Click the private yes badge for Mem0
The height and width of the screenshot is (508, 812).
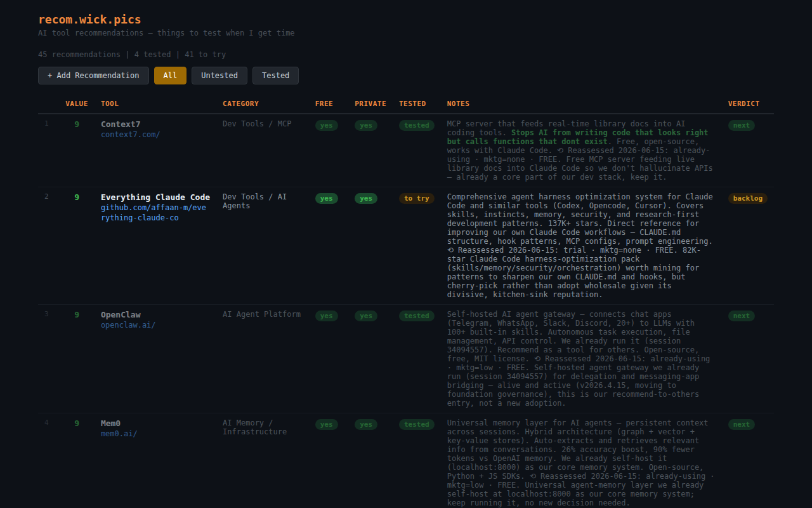coord(366,425)
